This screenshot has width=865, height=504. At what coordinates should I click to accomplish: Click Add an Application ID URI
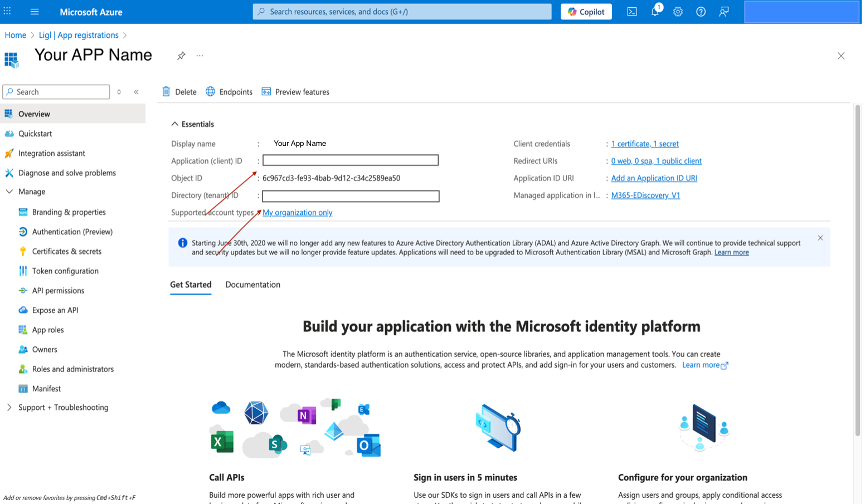654,178
